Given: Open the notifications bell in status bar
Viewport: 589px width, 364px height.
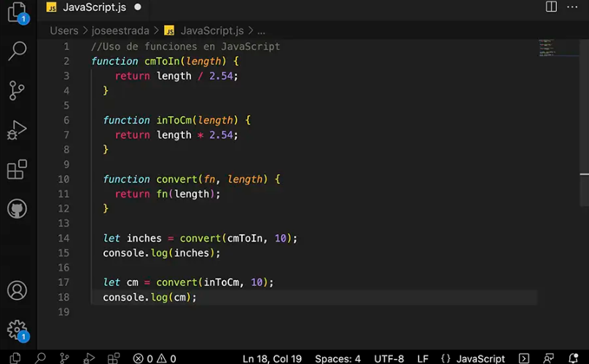Looking at the screenshot, I should coord(573,358).
